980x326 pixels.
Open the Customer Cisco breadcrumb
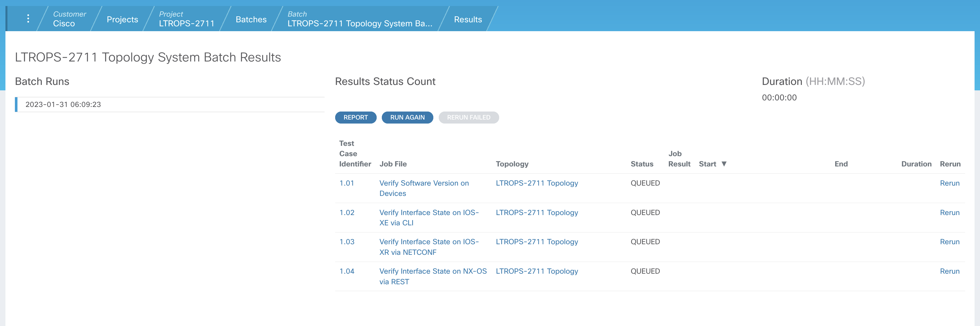click(69, 19)
